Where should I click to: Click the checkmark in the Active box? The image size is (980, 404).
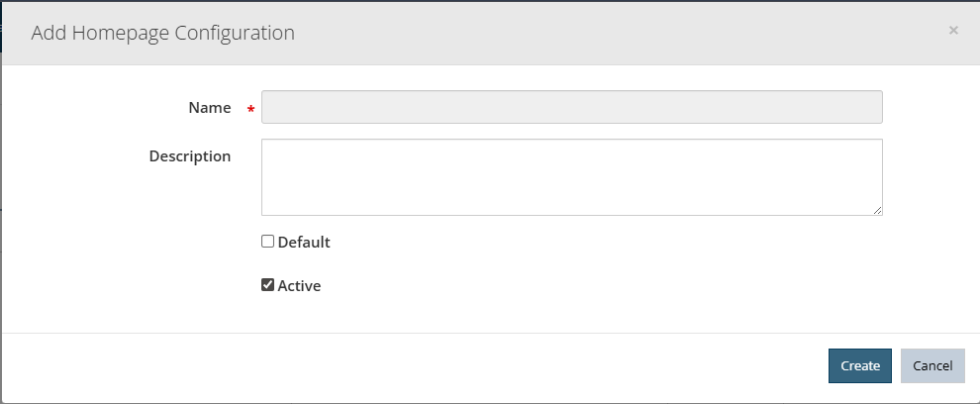pos(267,285)
